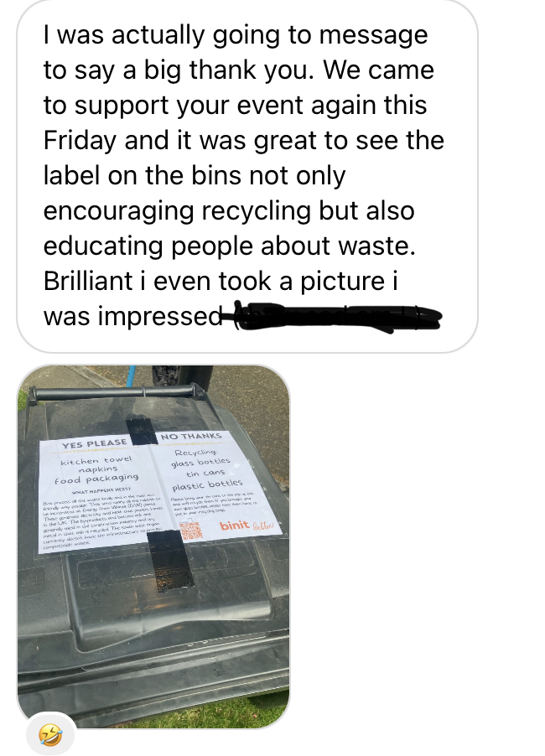Image resolution: width=545 pixels, height=756 pixels.
Task: Select the blacked-out scribble in message
Action: click(333, 316)
